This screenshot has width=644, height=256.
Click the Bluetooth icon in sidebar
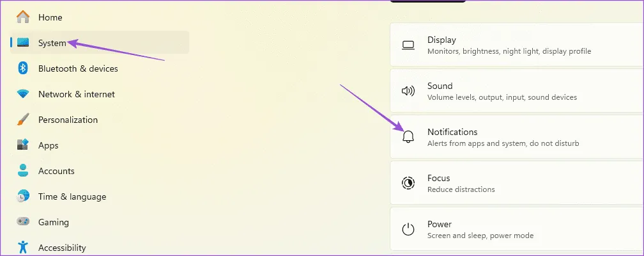point(23,68)
